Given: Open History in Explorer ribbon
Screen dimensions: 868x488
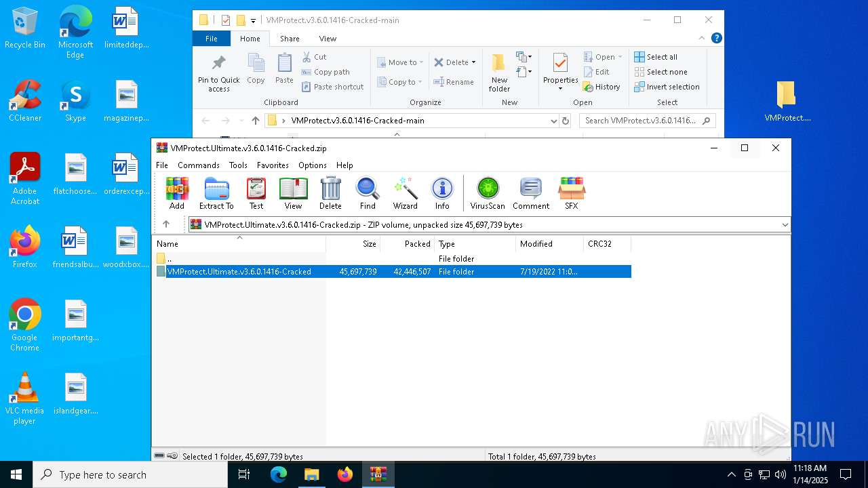Looking at the screenshot, I should pyautogui.click(x=602, y=87).
